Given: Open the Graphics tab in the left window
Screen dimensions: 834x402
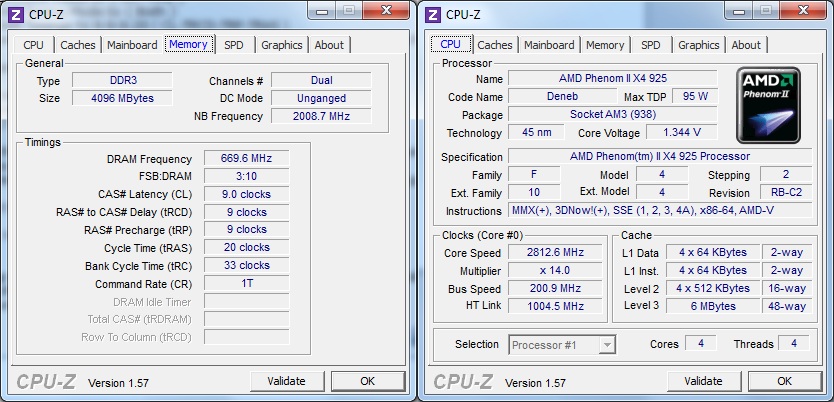Looking at the screenshot, I should point(282,45).
